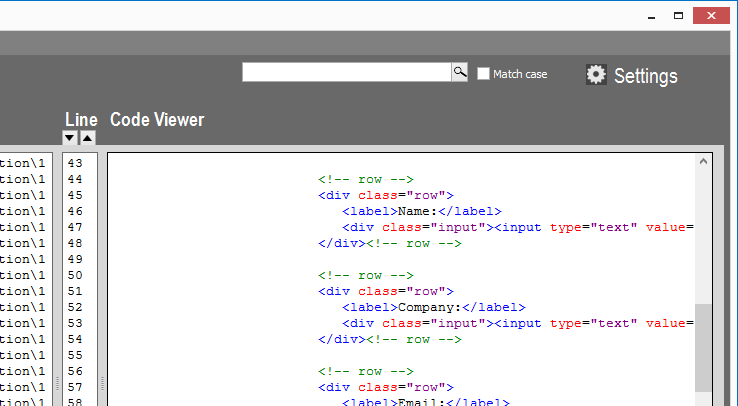The image size is (738, 406).
Task: Jump to next line with down arrow
Action: coord(70,138)
